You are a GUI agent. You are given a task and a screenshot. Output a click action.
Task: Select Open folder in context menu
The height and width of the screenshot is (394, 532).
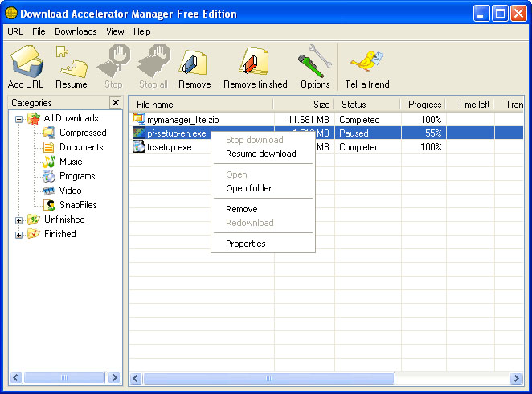point(248,188)
